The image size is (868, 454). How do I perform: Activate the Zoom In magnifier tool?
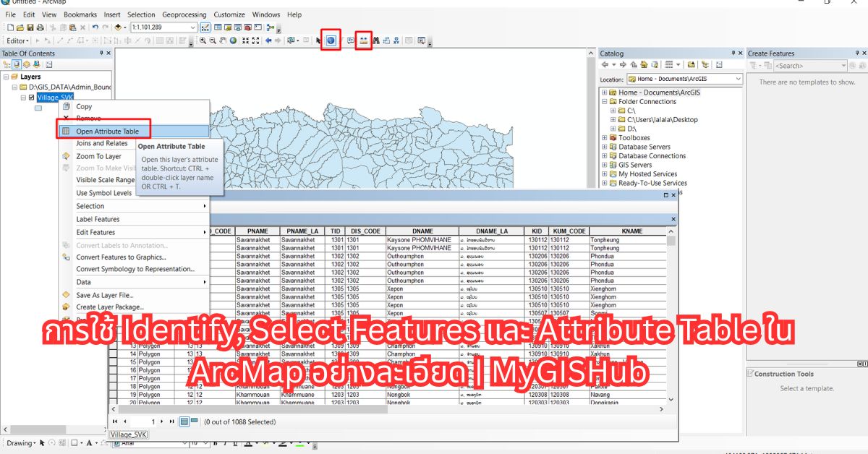coord(203,40)
